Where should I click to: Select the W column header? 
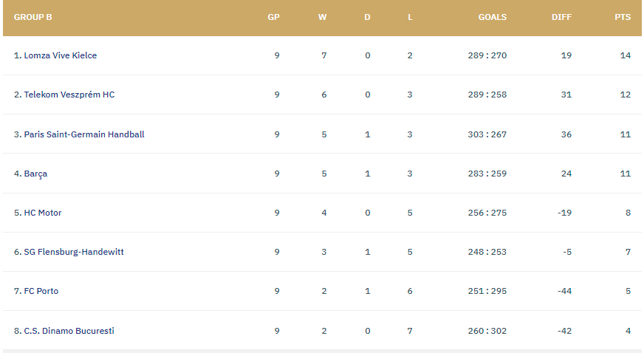[323, 17]
